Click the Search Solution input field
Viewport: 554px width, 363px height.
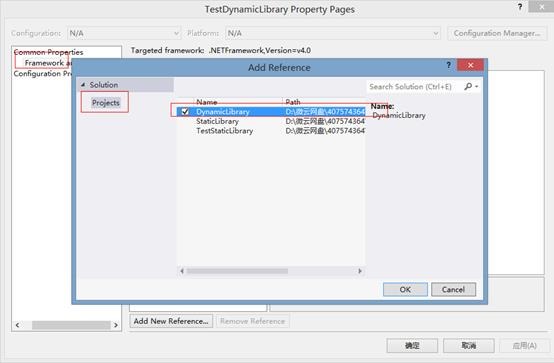[415, 86]
